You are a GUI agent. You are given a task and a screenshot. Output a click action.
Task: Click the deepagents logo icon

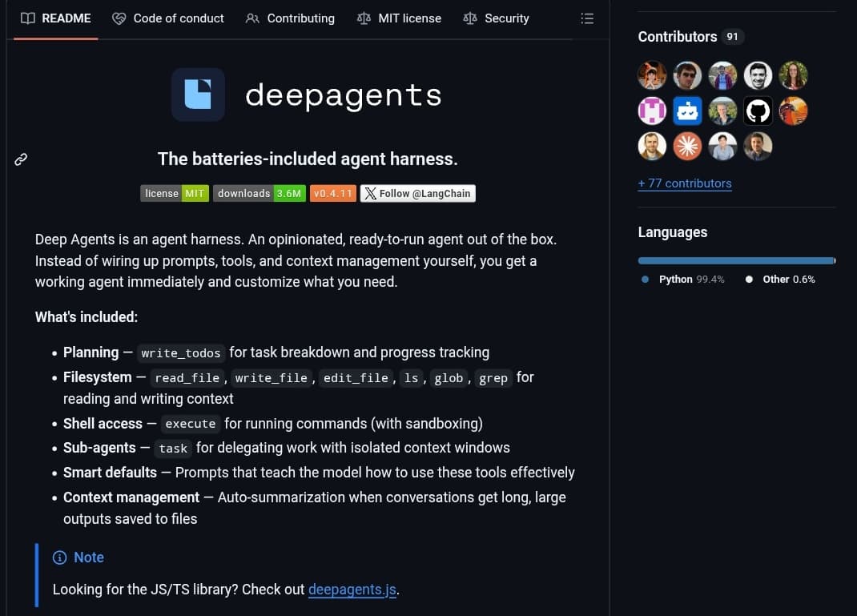click(198, 95)
